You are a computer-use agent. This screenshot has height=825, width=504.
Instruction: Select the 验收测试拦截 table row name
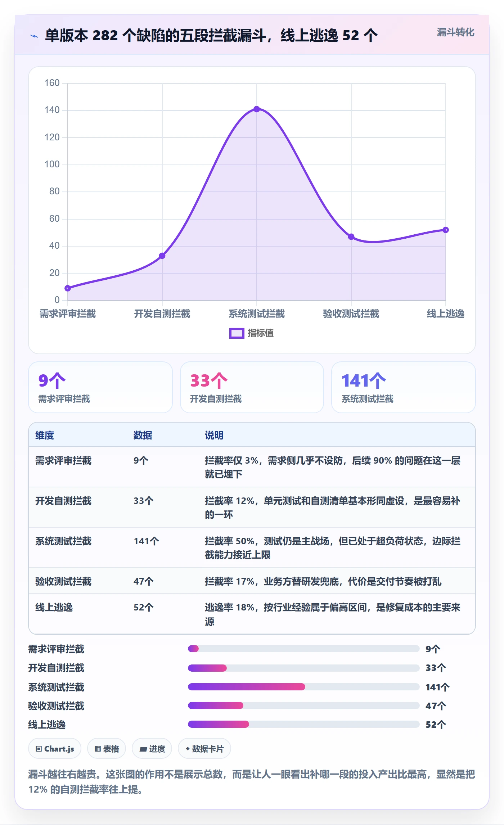tap(63, 581)
